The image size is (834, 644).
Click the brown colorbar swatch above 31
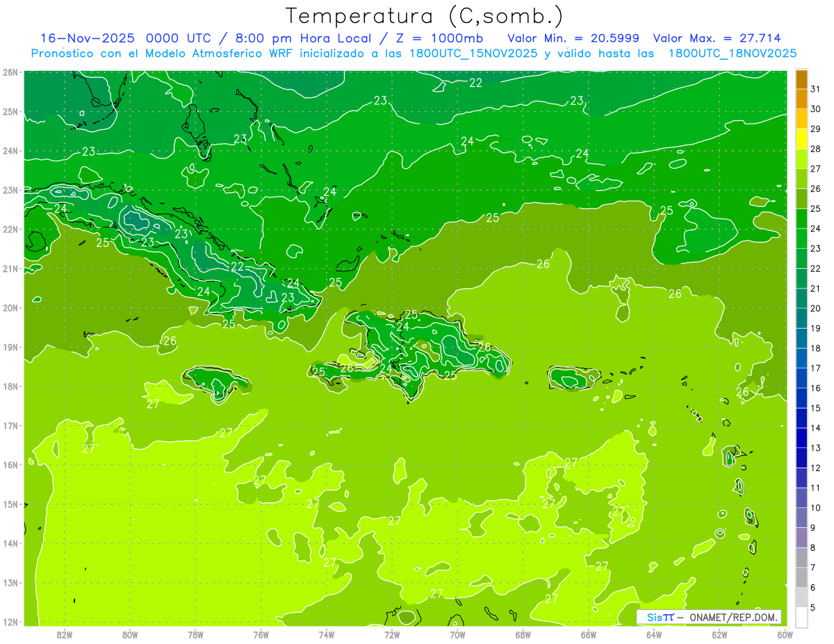[x=801, y=79]
